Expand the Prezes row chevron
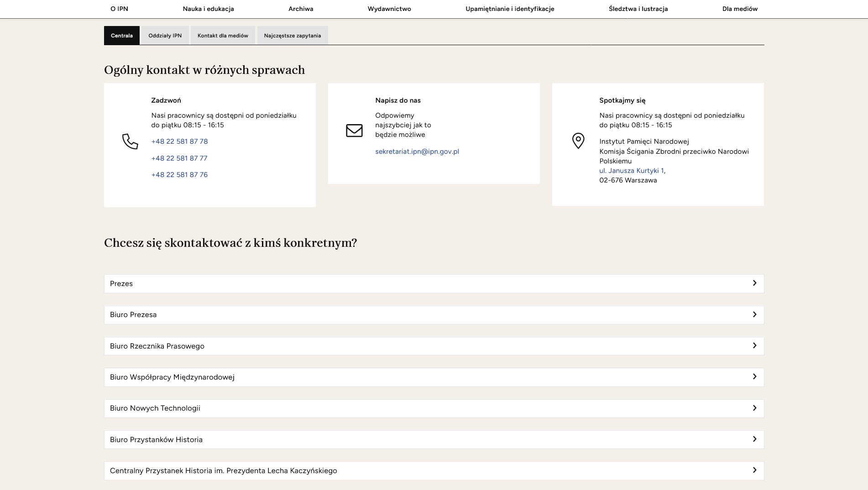The width and height of the screenshot is (868, 490). click(754, 283)
